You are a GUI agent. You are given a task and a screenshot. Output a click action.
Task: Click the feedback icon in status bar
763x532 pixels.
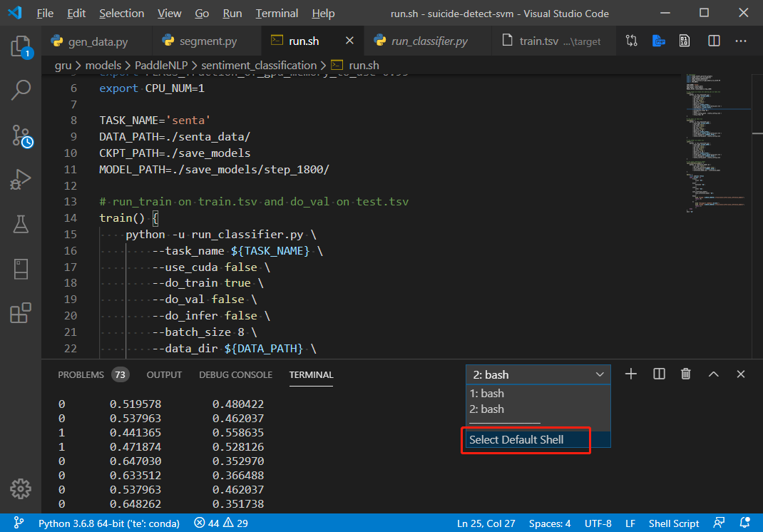[x=719, y=523]
